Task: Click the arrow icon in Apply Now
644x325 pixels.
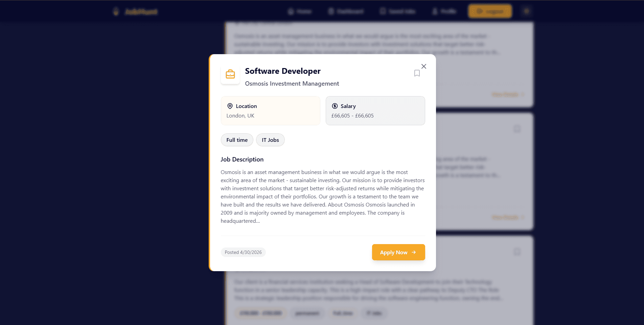Action: pyautogui.click(x=414, y=252)
